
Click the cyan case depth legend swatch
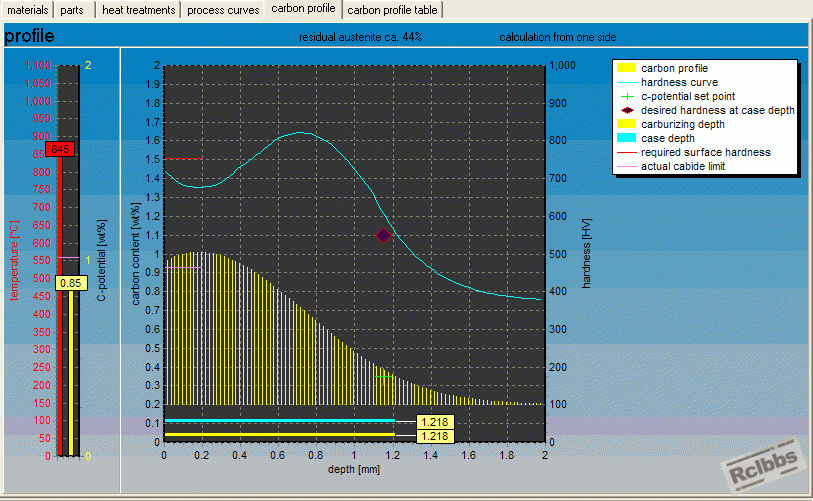point(626,138)
